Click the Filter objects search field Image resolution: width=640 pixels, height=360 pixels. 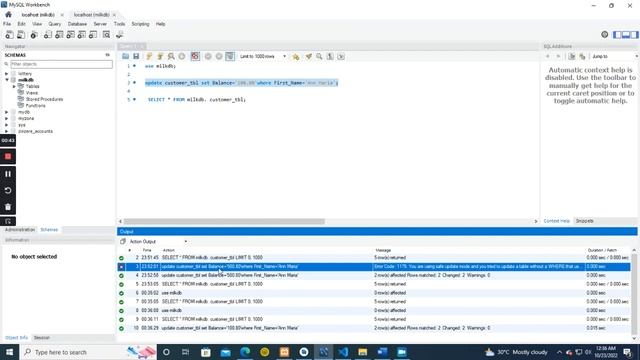click(x=61, y=64)
